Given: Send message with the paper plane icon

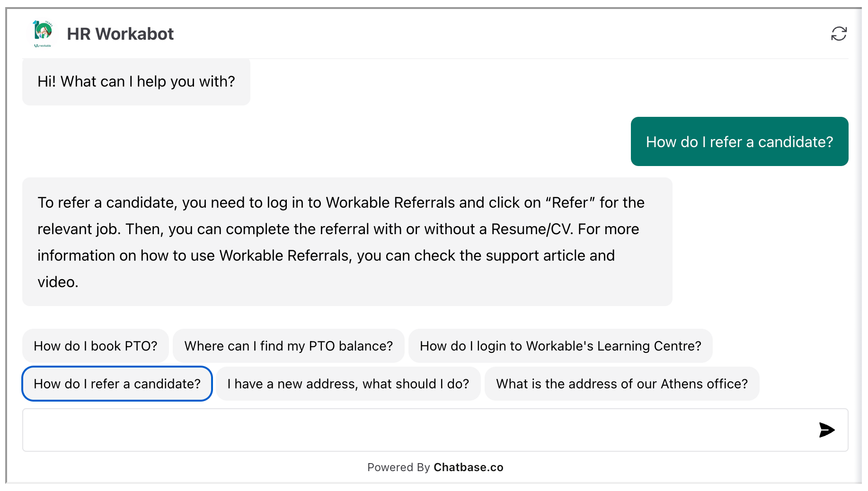Looking at the screenshot, I should click(827, 430).
